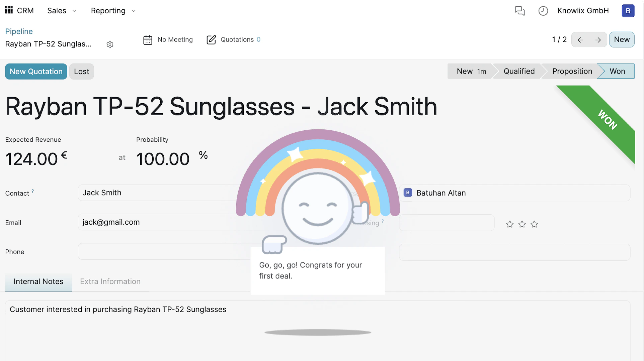Set priority to two stars
Viewport: 644px width, 361px height.
coord(522,224)
